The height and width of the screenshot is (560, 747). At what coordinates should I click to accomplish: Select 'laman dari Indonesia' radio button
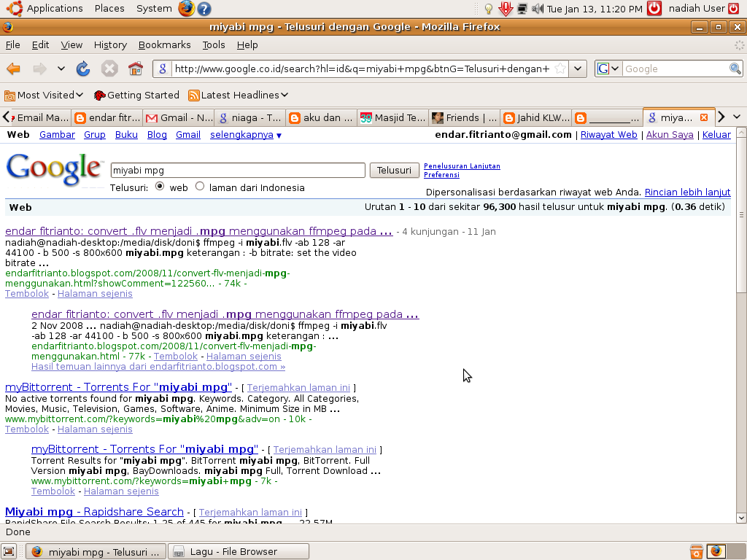coord(200,187)
